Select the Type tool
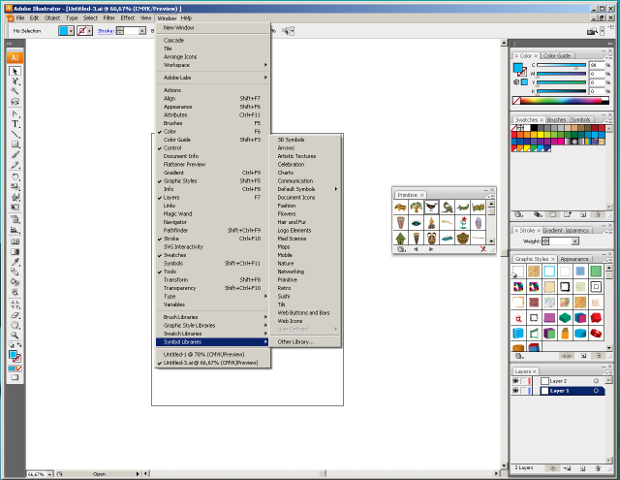Screen dimensions: 620x480 pyautogui.click(x=15, y=124)
